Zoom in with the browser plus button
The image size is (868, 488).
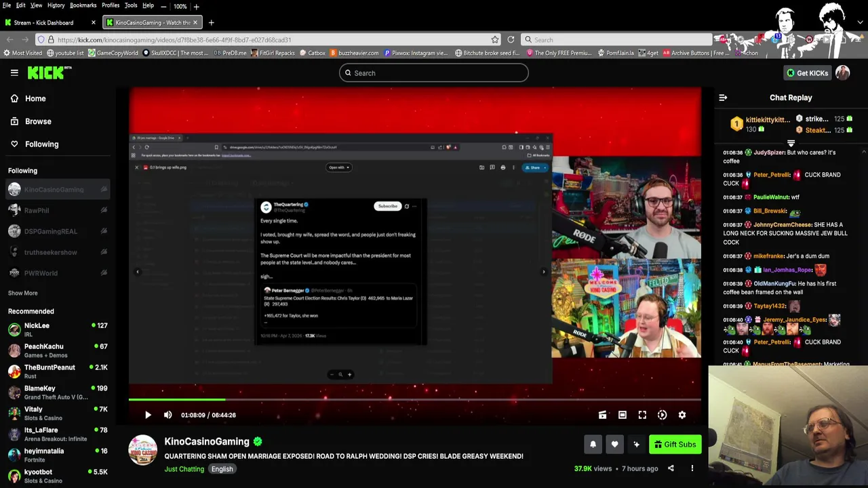click(x=197, y=6)
